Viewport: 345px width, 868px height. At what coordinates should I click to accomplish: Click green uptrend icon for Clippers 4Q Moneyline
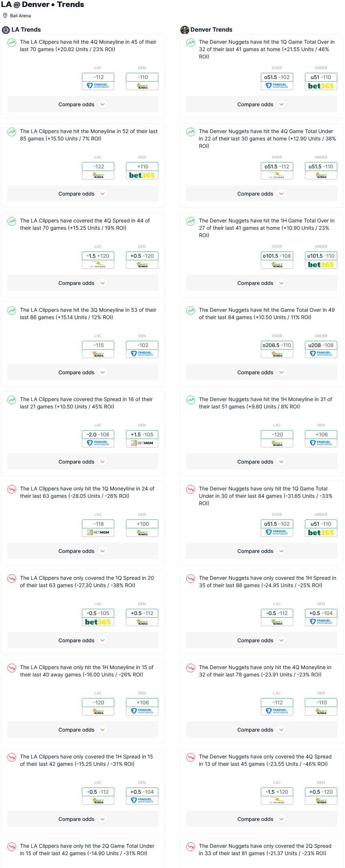tap(12, 43)
